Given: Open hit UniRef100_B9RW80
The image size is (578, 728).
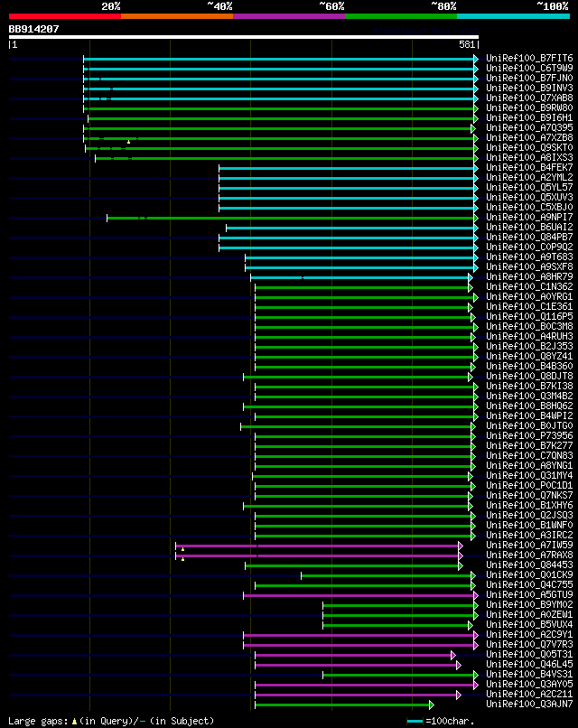Looking at the screenshot, I should (529, 108).
